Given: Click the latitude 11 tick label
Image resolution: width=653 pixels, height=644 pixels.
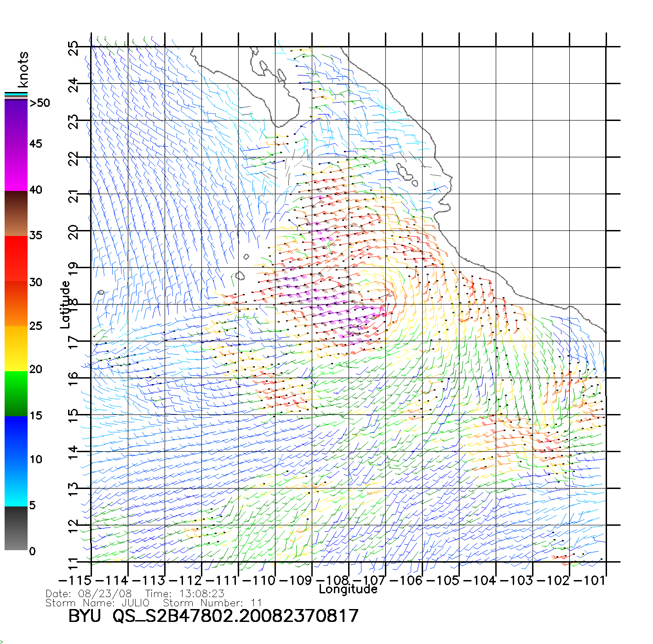Looking at the screenshot, I should (74, 563).
